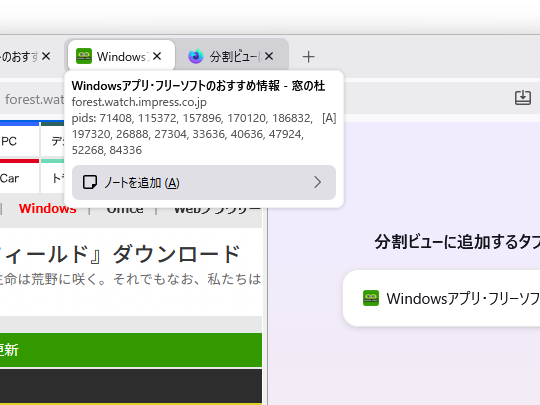Click the note icon beside ノートを追加
Image resolution: width=540 pixels, height=405 pixels.
tap(90, 182)
